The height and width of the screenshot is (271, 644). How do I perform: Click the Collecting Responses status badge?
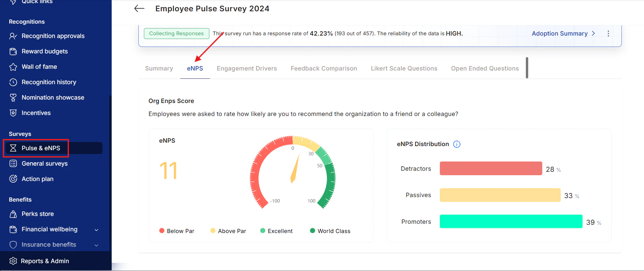coord(176,34)
